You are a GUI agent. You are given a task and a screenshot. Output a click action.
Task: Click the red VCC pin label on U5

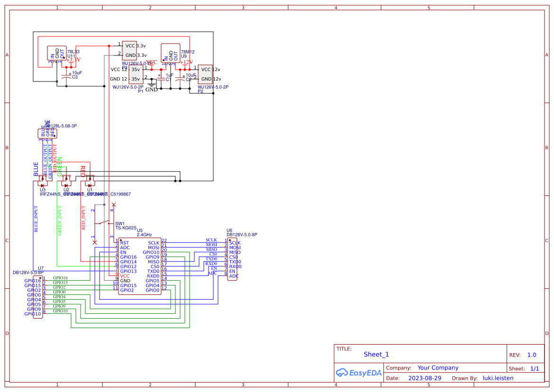[x=125, y=276]
